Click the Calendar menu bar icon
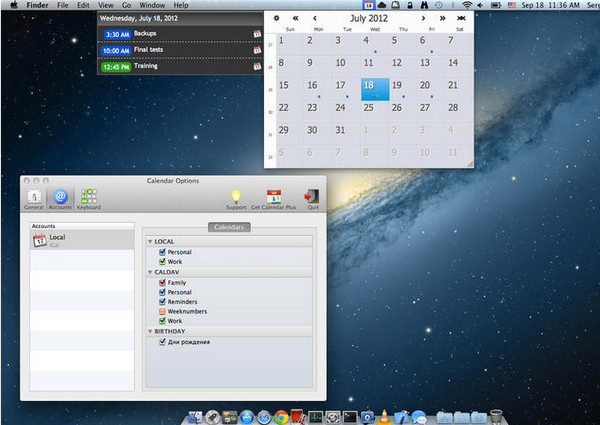This screenshot has height=425, width=600. click(x=368, y=5)
